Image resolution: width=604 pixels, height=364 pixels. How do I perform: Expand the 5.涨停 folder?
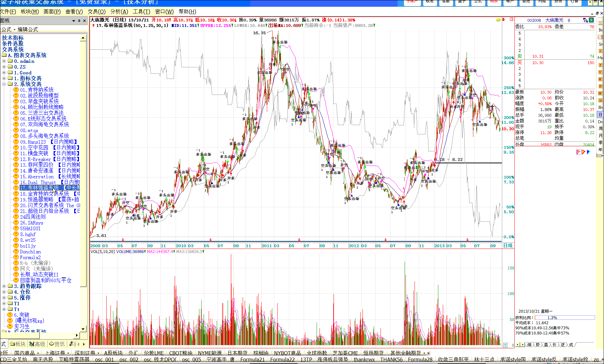(4, 298)
